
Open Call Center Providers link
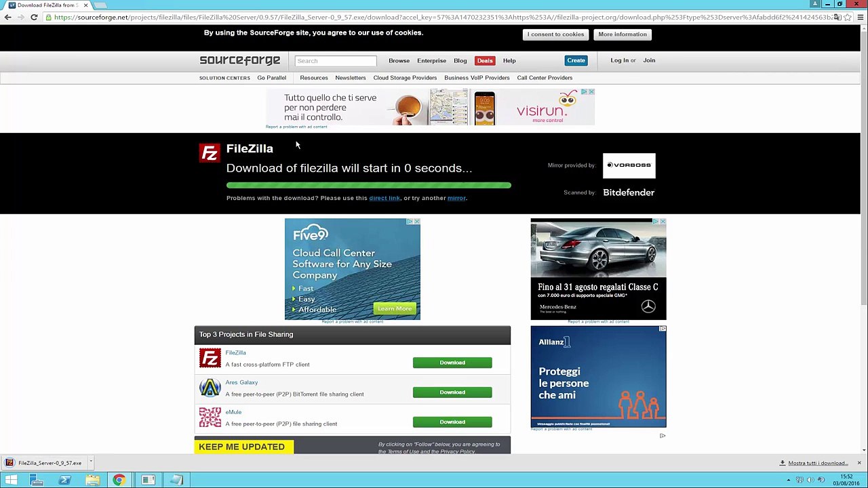545,78
